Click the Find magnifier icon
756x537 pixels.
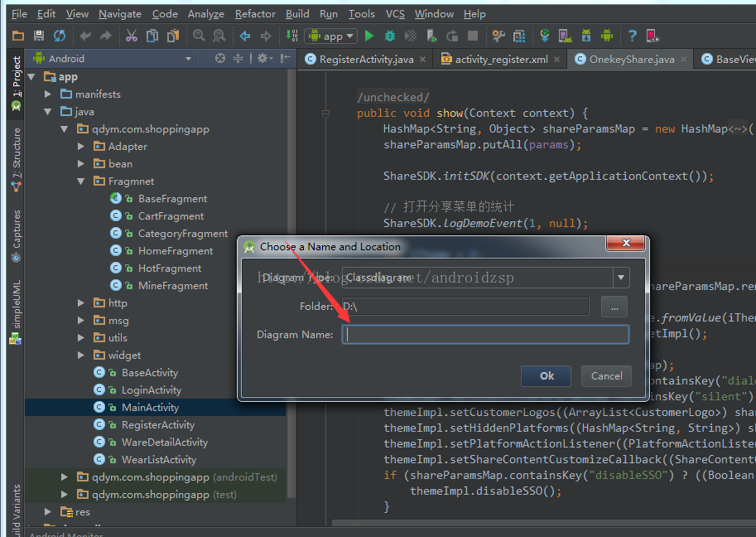(x=199, y=36)
